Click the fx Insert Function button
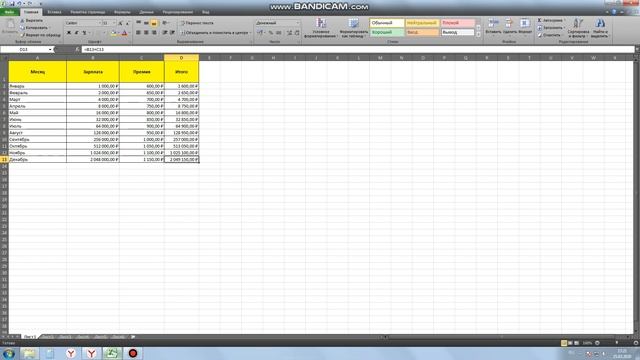The width and height of the screenshot is (640, 360). (78, 49)
